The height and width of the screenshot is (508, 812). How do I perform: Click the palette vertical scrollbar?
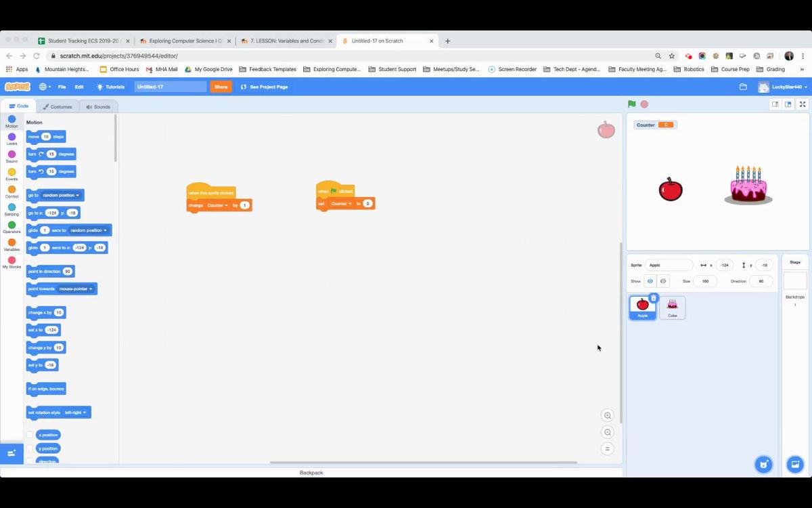point(116,138)
